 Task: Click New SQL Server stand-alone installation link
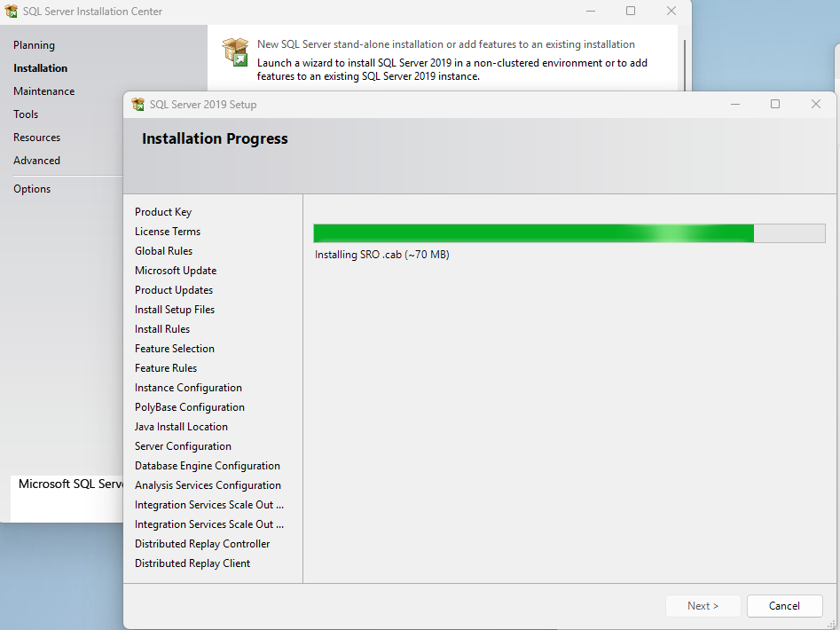(x=445, y=44)
